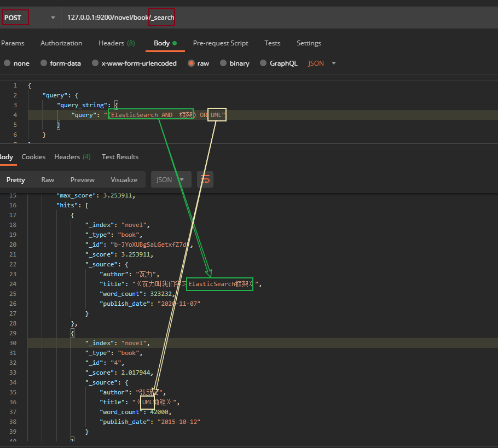Open the POST HTTP method dropdown

click(30, 18)
